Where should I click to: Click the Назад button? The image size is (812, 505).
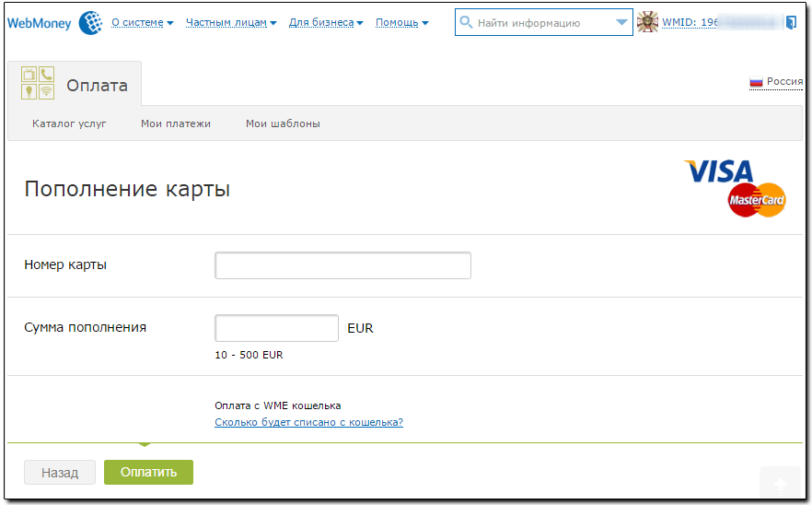pyautogui.click(x=60, y=473)
